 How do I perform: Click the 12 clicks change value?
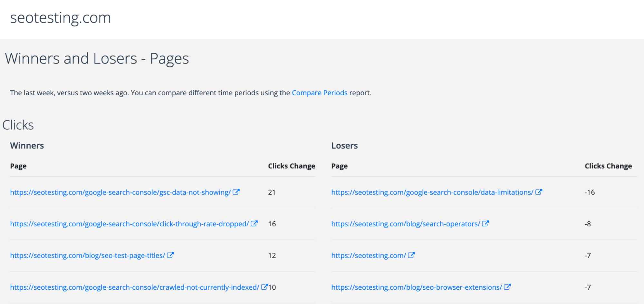[x=272, y=255]
